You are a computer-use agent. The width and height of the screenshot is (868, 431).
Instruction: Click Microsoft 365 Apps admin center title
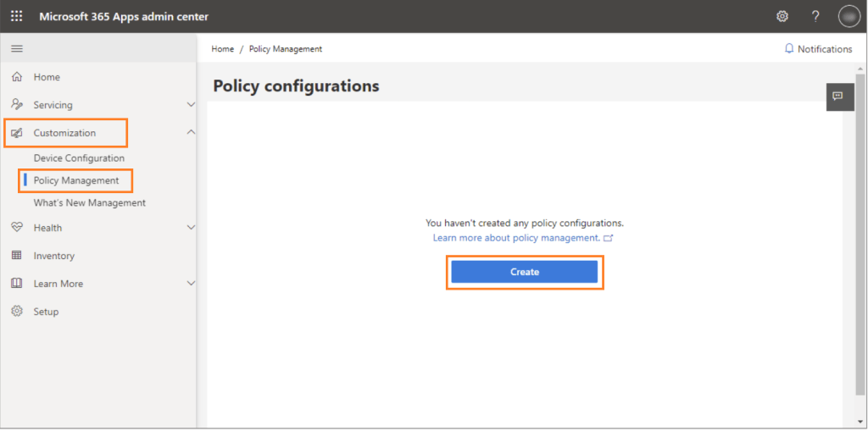tap(124, 17)
